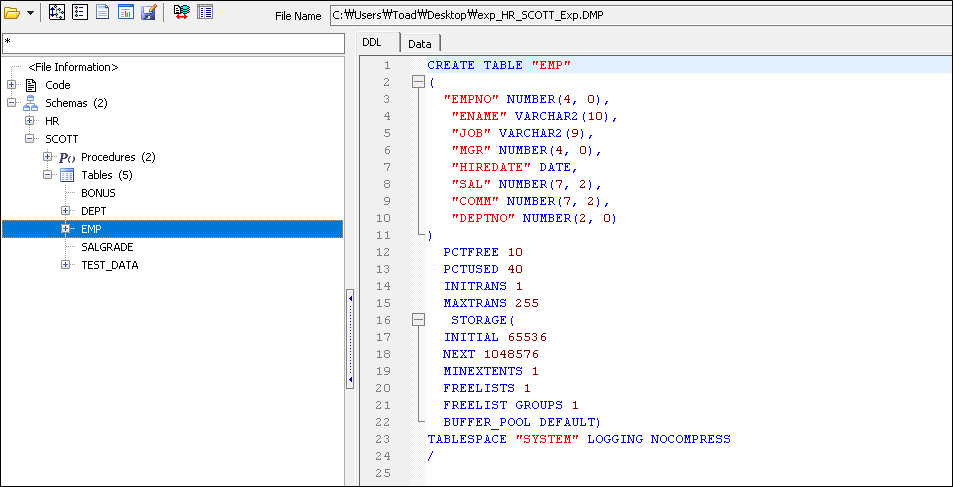Collapse the Tables (5) node
Image resolution: width=953 pixels, height=487 pixels.
47,175
